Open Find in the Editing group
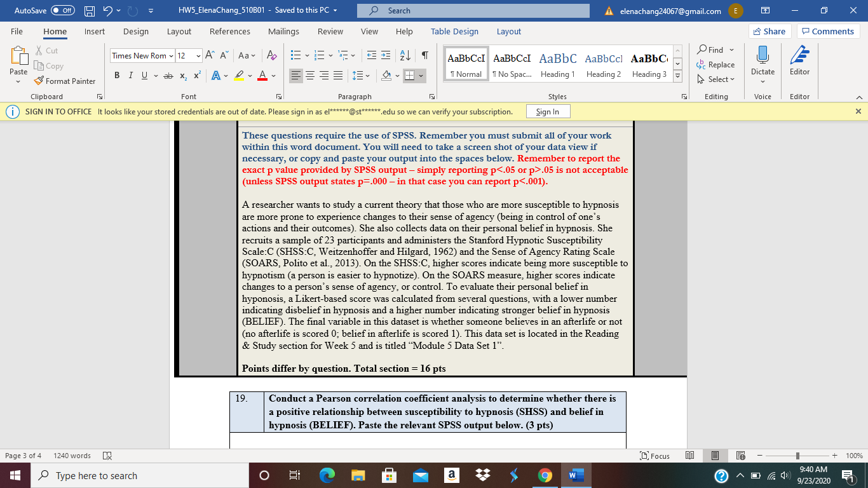The width and height of the screenshot is (868, 488). tap(714, 49)
